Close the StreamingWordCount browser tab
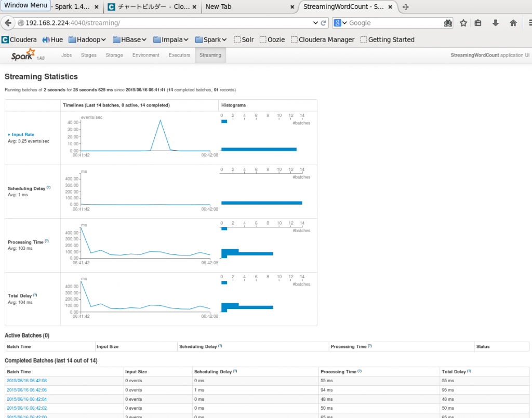The width and height of the screenshot is (532, 418). (x=390, y=7)
